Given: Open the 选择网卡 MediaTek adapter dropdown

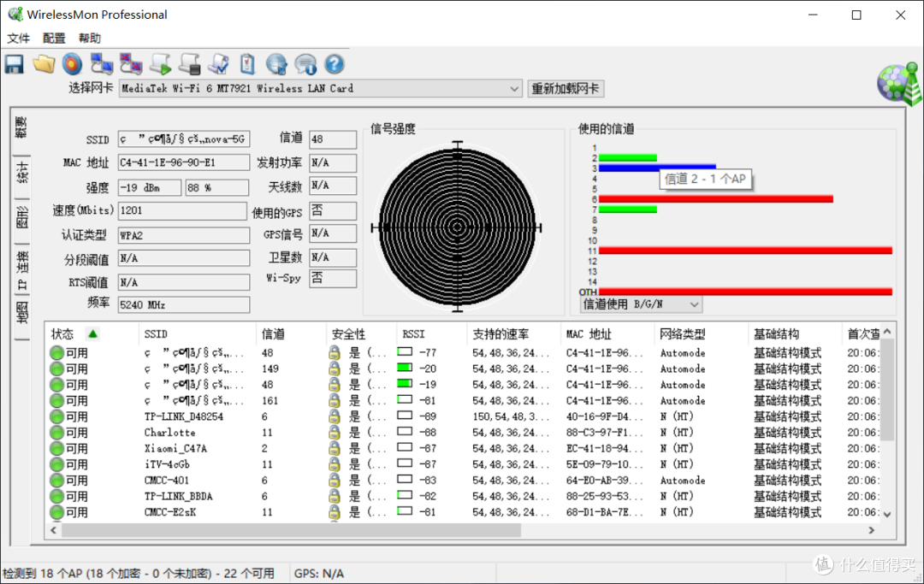Looking at the screenshot, I should tap(321, 89).
